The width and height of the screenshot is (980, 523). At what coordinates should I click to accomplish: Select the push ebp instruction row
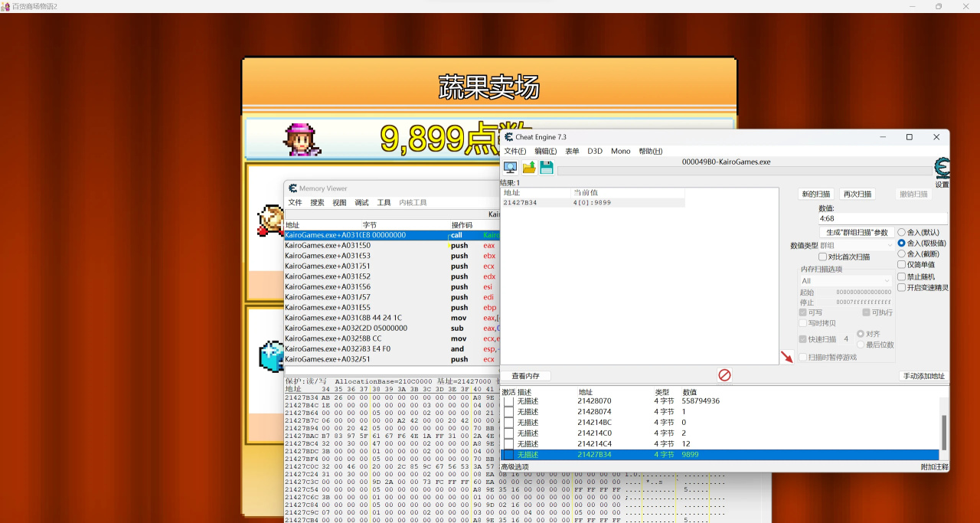point(391,307)
